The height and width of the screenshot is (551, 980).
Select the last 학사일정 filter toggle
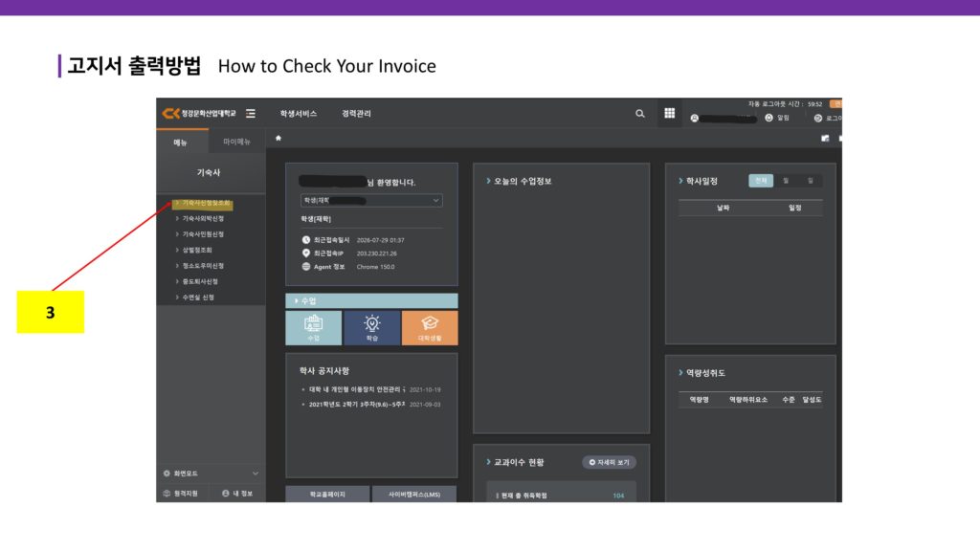[810, 181]
